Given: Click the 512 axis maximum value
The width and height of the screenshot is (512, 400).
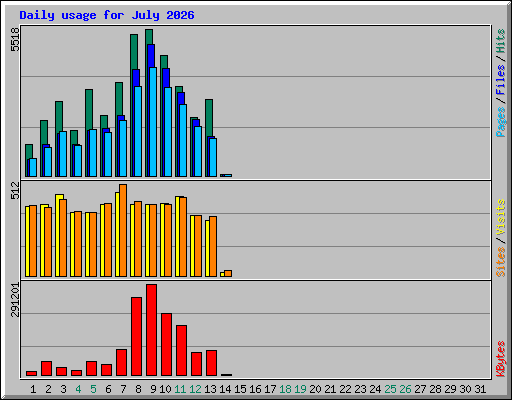Looking at the screenshot, I should pos(15,191).
